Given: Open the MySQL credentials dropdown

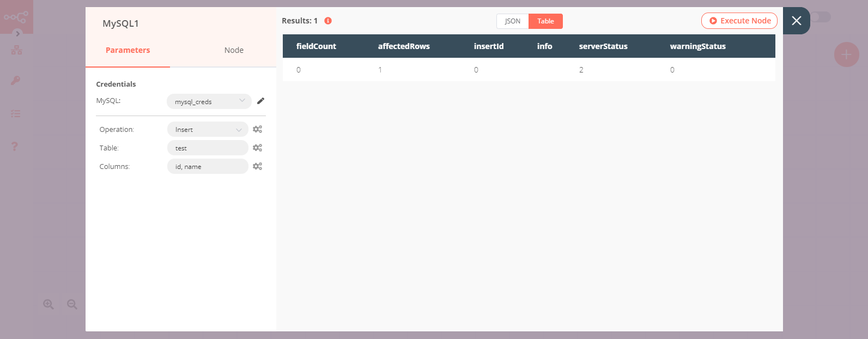Looking at the screenshot, I should 209,101.
